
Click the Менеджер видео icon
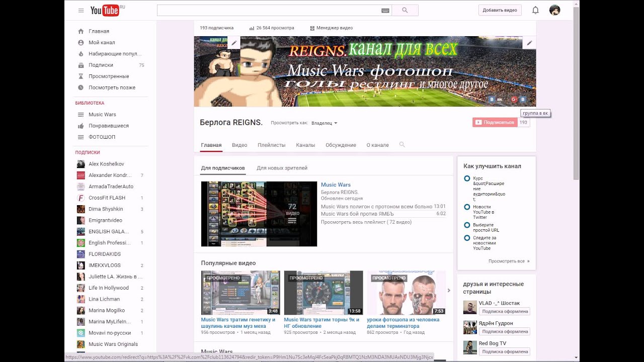tap(312, 28)
